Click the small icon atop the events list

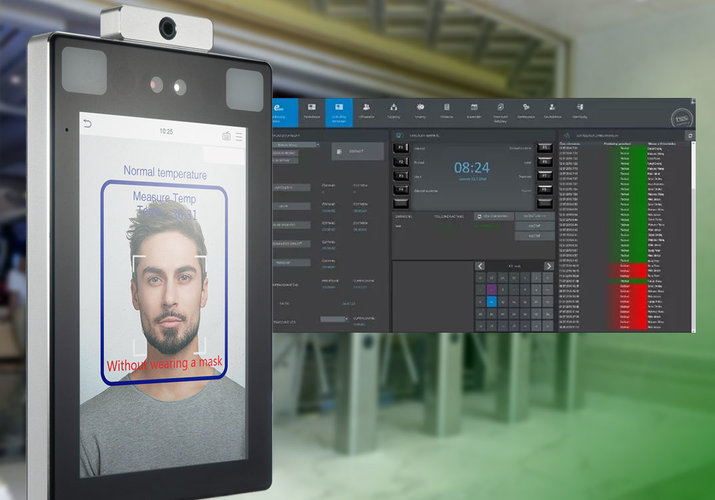567,133
